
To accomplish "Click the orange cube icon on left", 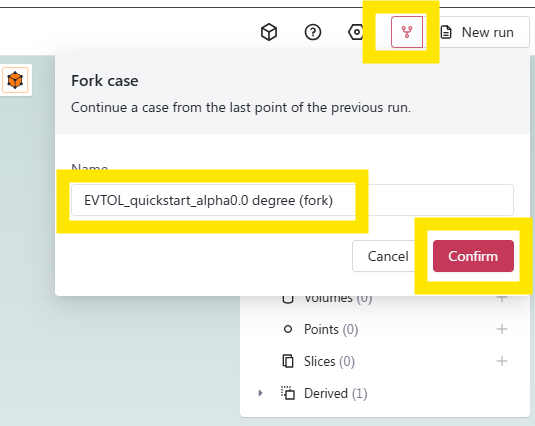I will [x=15, y=80].
